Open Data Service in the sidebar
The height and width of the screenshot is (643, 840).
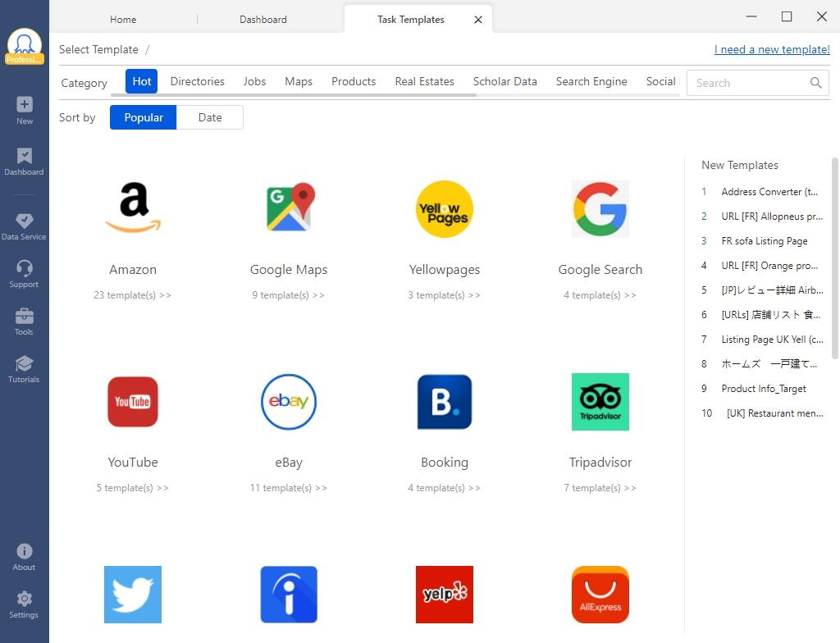click(24, 226)
